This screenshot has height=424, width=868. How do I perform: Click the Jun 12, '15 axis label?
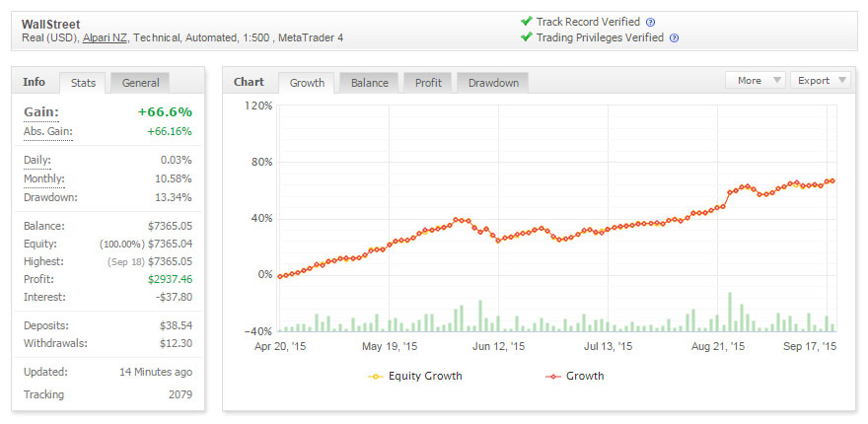pyautogui.click(x=499, y=346)
